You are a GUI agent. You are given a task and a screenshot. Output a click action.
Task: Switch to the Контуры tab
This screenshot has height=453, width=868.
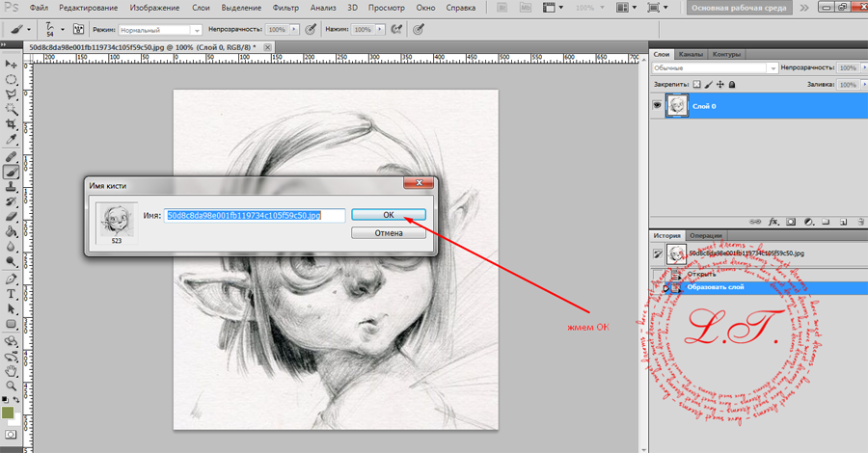tap(726, 54)
